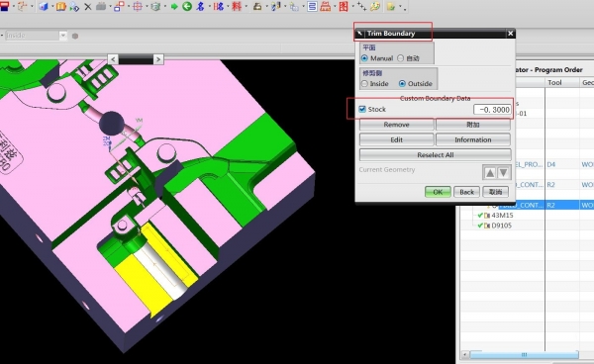This screenshot has width=594, height=364.
Task: Click the Stock value field showing -0.3000
Action: pos(492,110)
